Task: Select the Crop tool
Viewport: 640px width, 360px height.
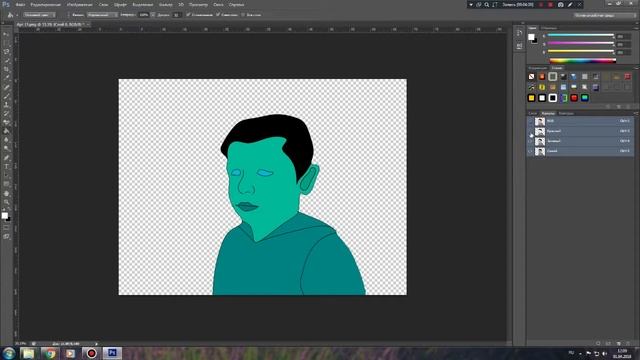Action: [6, 70]
